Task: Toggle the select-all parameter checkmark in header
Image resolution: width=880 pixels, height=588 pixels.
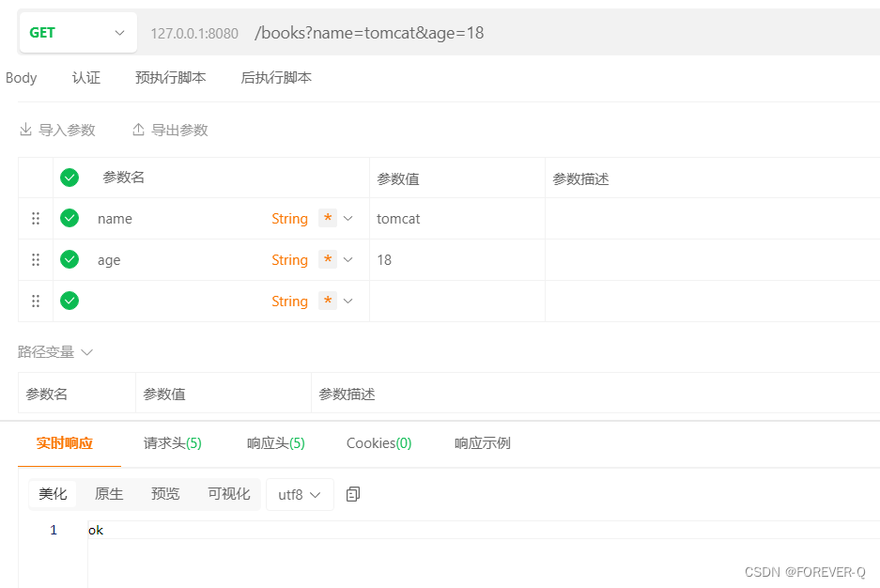Action: tap(69, 177)
